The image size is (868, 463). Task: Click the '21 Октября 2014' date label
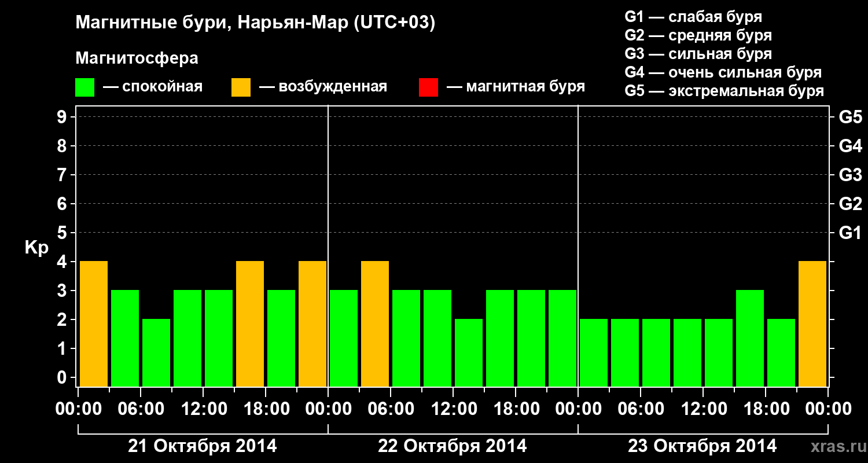coord(203,446)
